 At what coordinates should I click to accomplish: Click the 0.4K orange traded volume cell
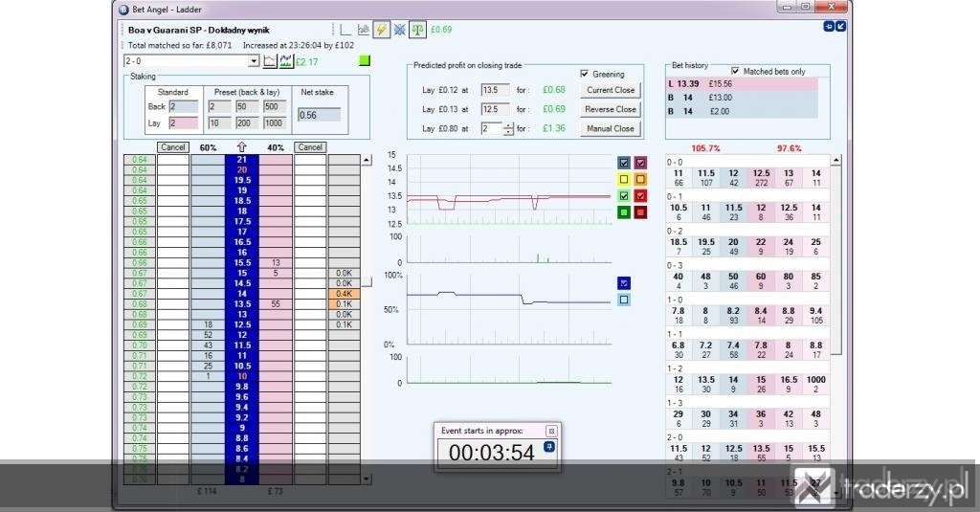pos(344,294)
